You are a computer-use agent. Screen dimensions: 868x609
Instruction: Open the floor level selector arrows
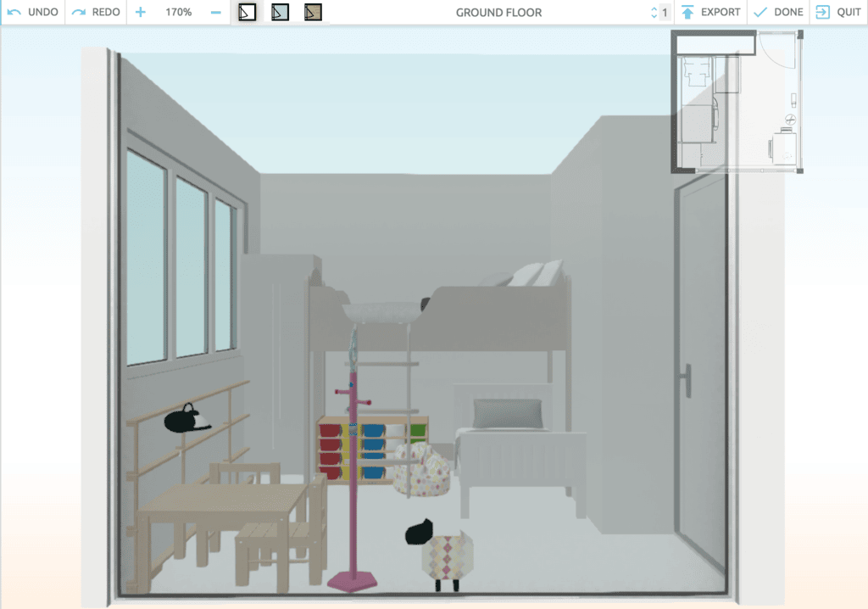click(x=654, y=13)
